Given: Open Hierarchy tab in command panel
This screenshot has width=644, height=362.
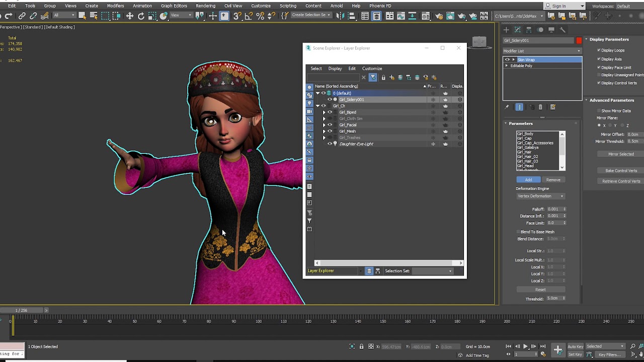Looking at the screenshot, I should [529, 30].
